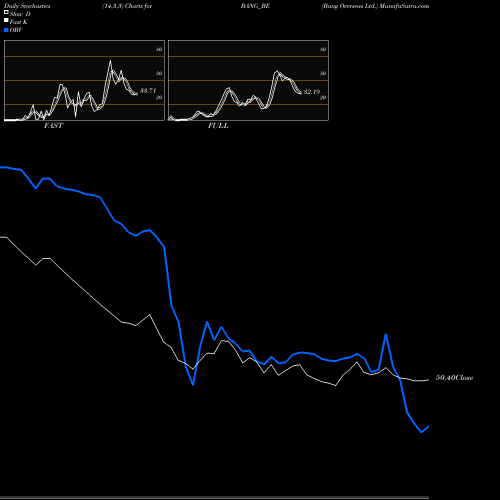Viewport: 500px width, 500px height.
Task: Click the 50 level label in FULL chart
Action: pyautogui.click(x=323, y=73)
